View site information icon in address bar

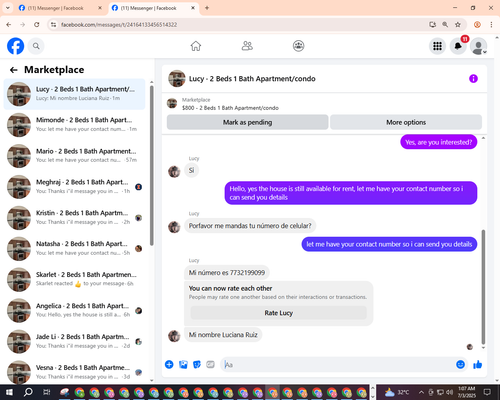(53, 25)
